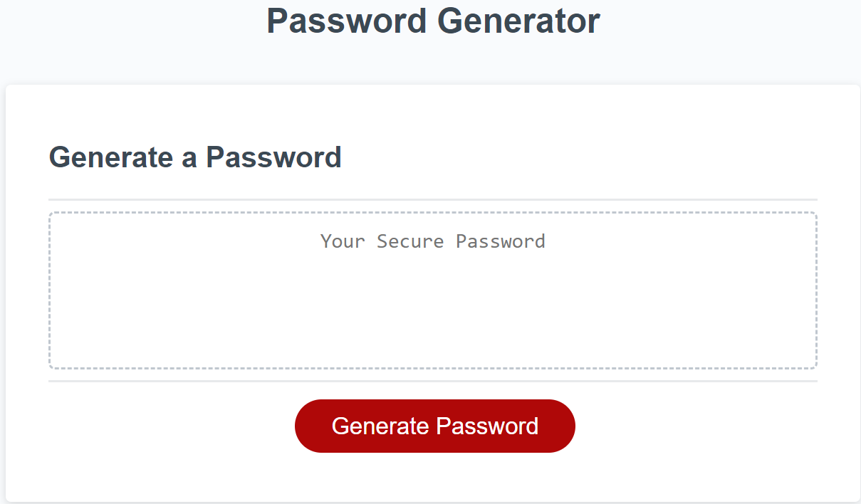Select the Password Generator page title
Viewport: 861px width, 504px height.
432,21
